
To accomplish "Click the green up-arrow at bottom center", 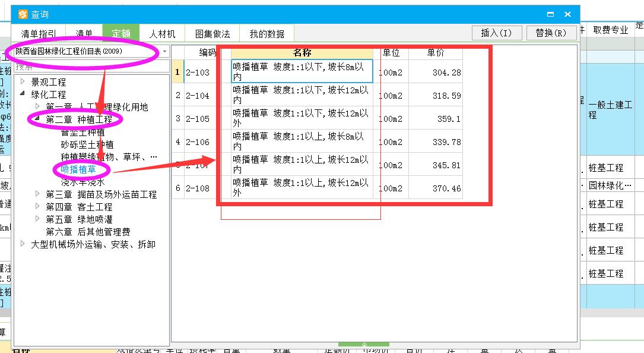I will 364,344.
